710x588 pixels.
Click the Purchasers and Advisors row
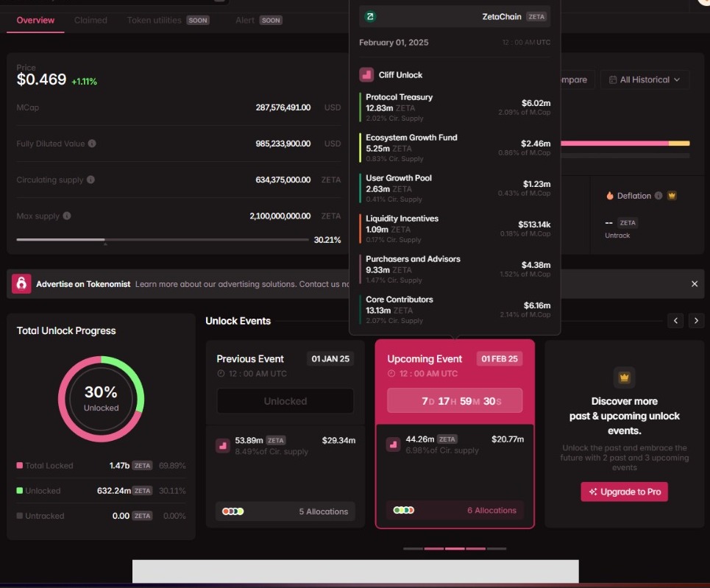tap(455, 269)
